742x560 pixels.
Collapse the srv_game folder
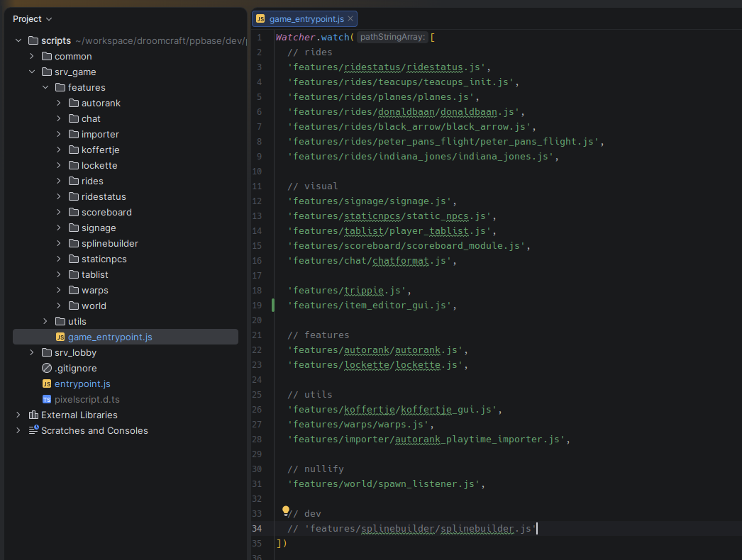[32, 72]
